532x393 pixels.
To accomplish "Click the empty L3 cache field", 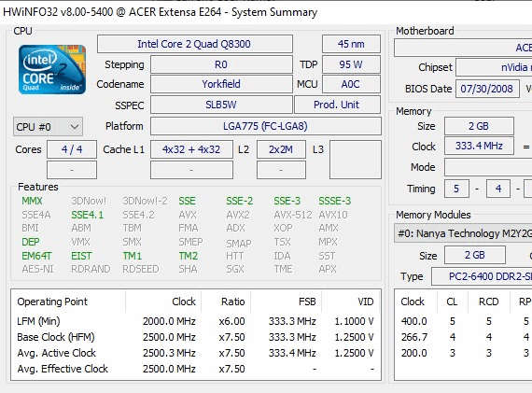I will [356, 160].
